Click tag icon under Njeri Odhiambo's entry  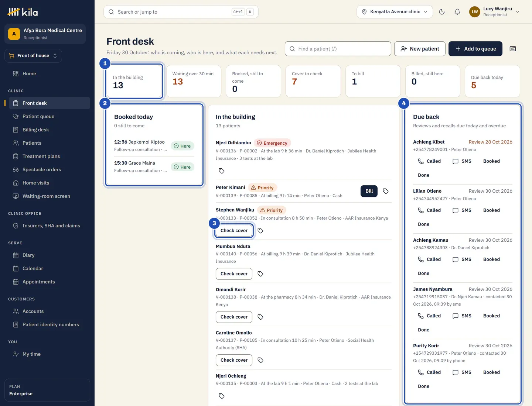pos(222,171)
